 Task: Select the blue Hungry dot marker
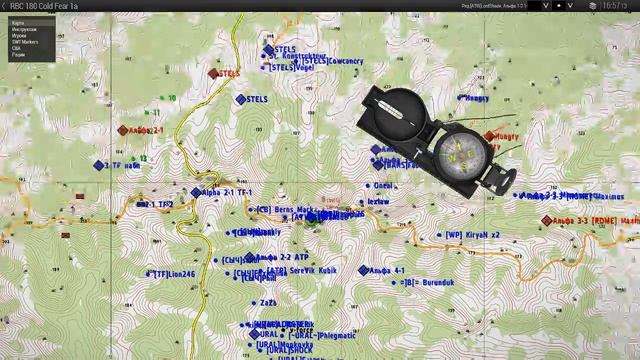pyautogui.click(x=460, y=98)
